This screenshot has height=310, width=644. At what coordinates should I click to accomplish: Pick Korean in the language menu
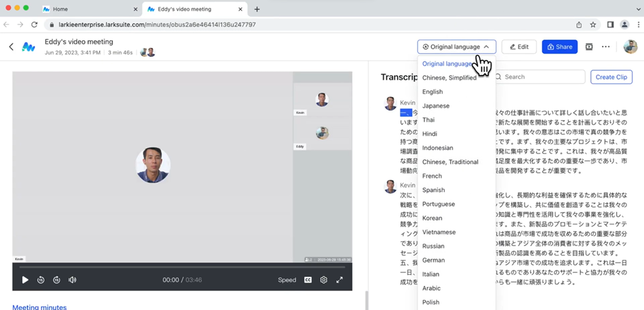click(432, 218)
